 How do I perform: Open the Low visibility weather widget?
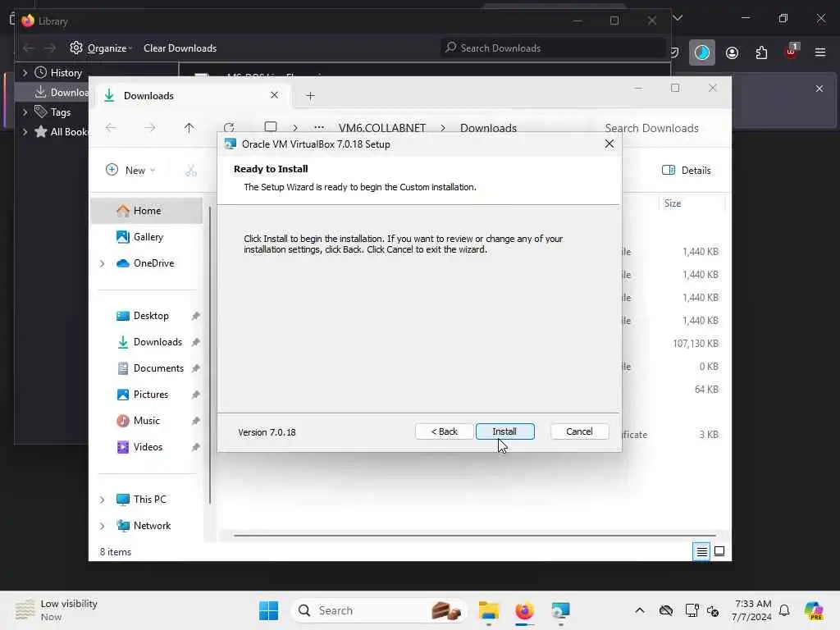coord(57,610)
